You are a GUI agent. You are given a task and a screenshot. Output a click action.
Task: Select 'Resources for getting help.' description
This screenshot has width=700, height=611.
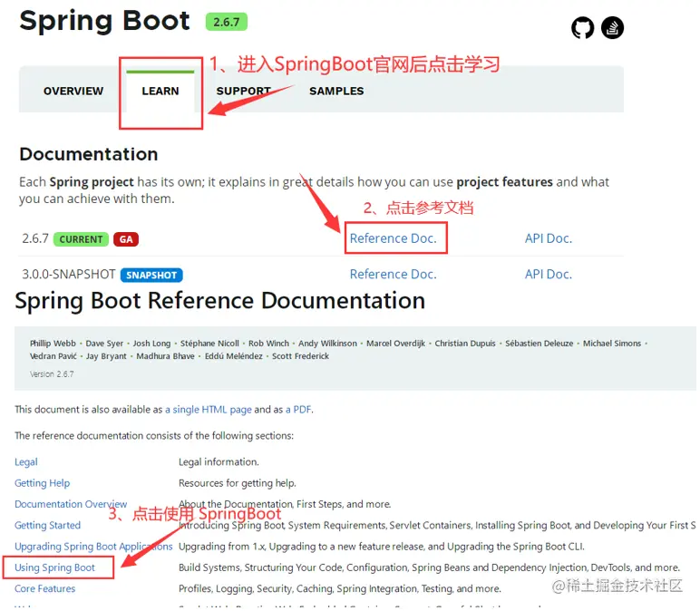point(238,483)
